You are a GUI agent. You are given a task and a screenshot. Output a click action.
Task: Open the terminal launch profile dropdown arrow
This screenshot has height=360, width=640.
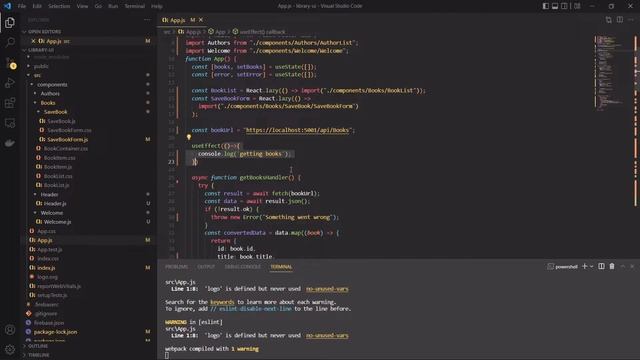coord(591,267)
